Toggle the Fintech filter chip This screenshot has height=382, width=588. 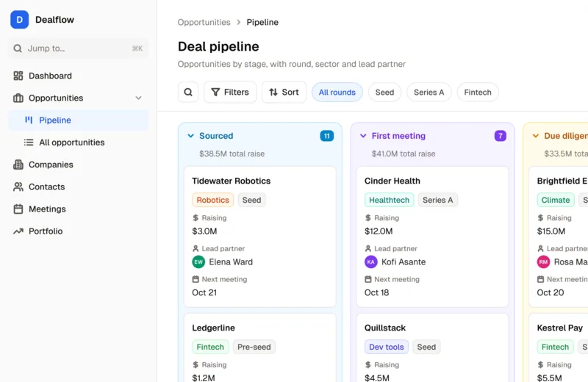click(x=478, y=93)
